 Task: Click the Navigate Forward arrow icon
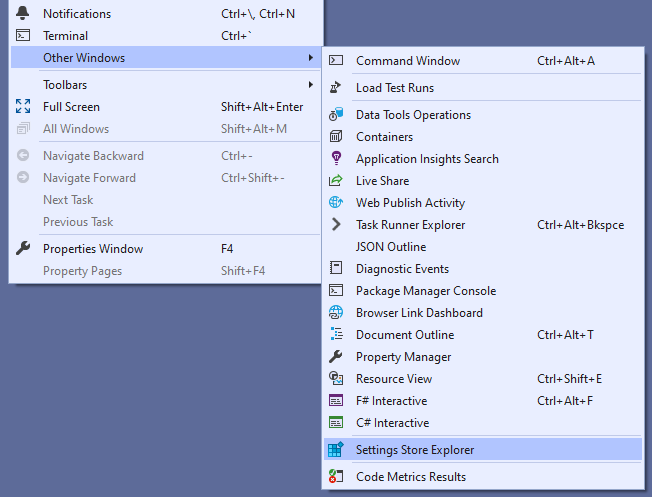(x=23, y=178)
